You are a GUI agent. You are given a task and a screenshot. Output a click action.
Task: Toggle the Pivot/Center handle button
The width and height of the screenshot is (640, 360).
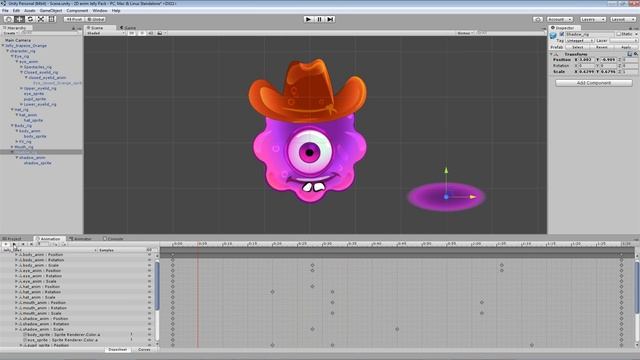[74, 19]
